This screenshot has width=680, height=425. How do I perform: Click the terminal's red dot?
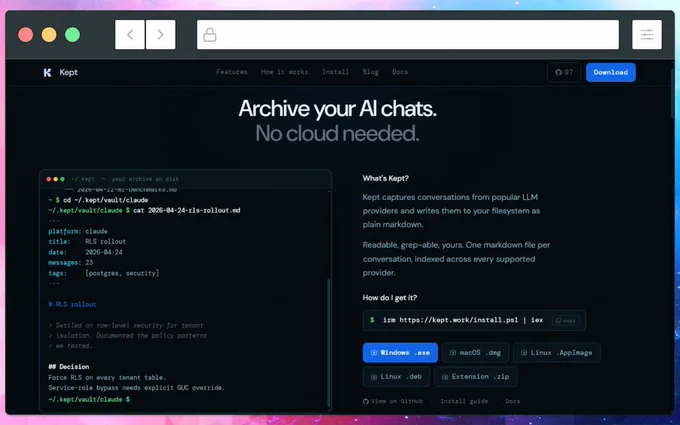pyautogui.click(x=49, y=179)
